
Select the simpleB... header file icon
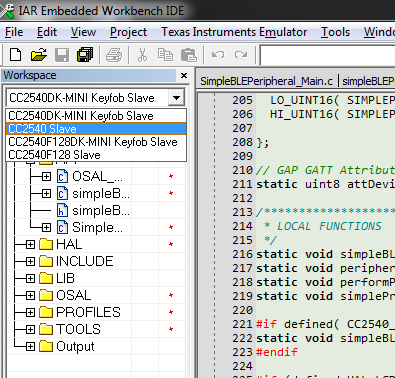coord(62,210)
